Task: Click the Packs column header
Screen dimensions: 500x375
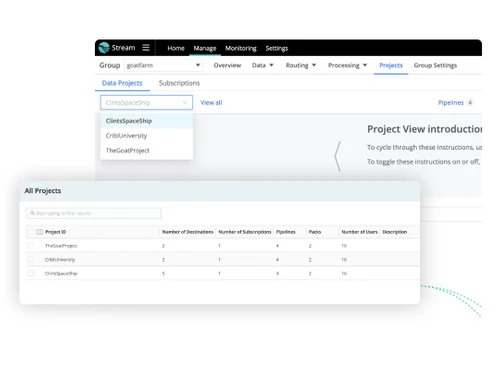Action: click(x=315, y=232)
